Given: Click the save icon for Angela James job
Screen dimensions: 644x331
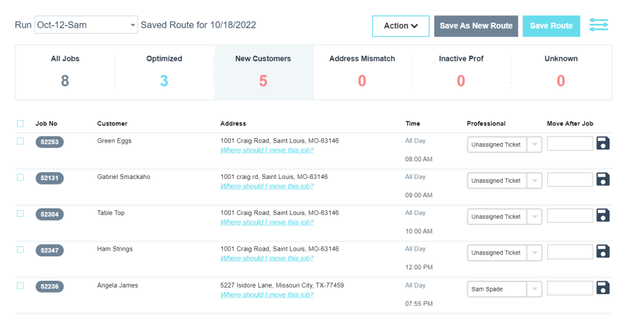Looking at the screenshot, I should coord(602,288).
